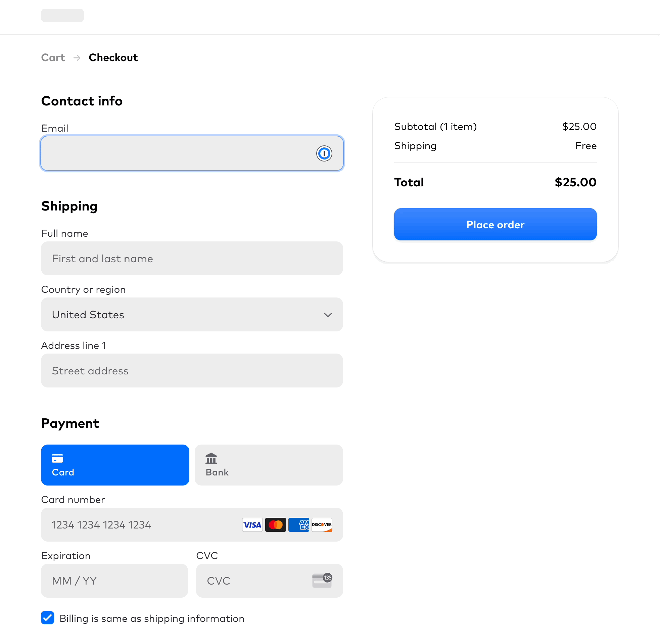Image resolution: width=660 pixels, height=644 pixels.
Task: Toggle Billing same as shipping checkbox
Action: [x=48, y=617]
